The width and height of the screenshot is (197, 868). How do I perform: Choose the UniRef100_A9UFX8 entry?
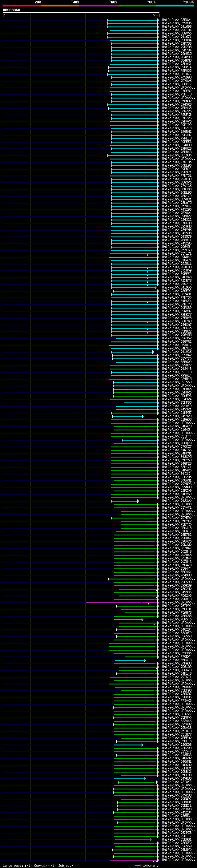(177, 115)
